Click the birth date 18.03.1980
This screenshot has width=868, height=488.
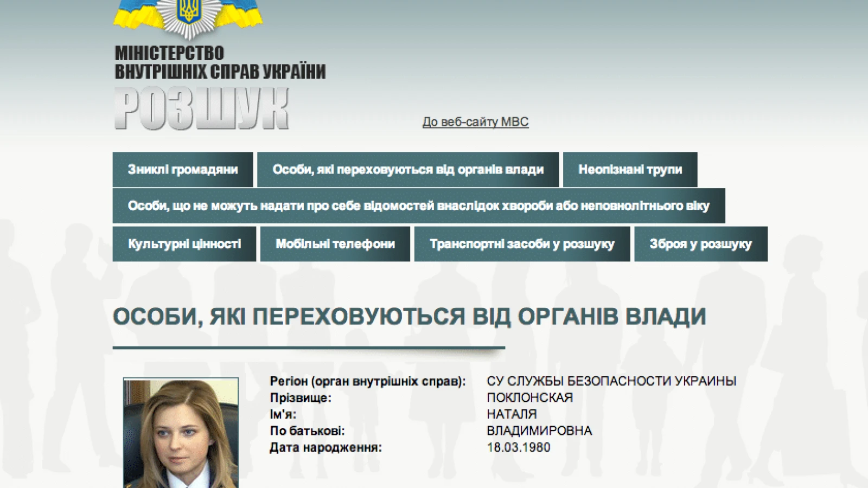(x=518, y=447)
